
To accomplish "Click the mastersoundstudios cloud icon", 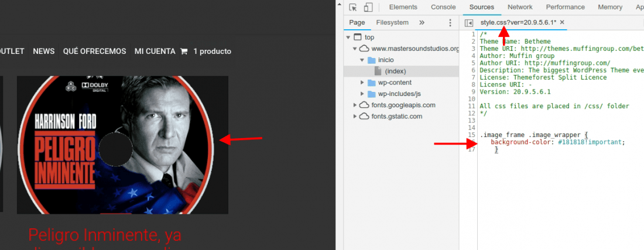I will [364, 49].
